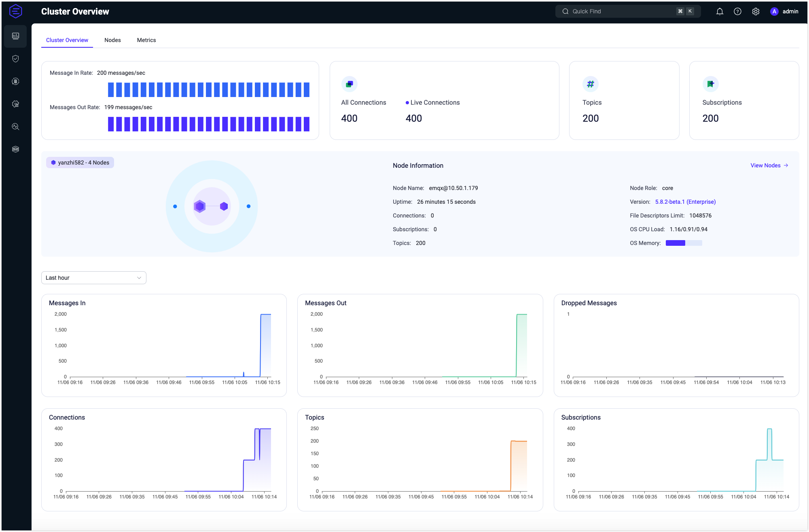Image resolution: width=809 pixels, height=532 pixels.
Task: Click the OS Memory usage bar
Action: click(x=684, y=243)
